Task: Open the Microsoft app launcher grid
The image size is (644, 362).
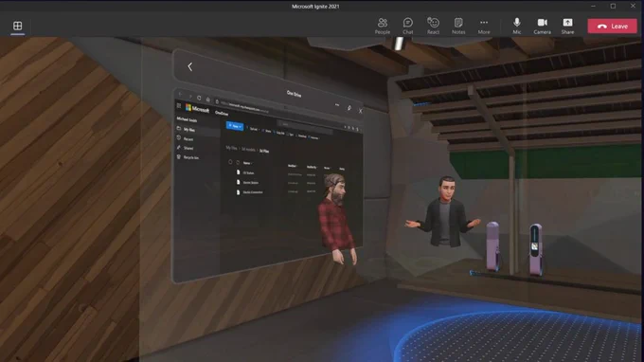Action: click(x=179, y=105)
